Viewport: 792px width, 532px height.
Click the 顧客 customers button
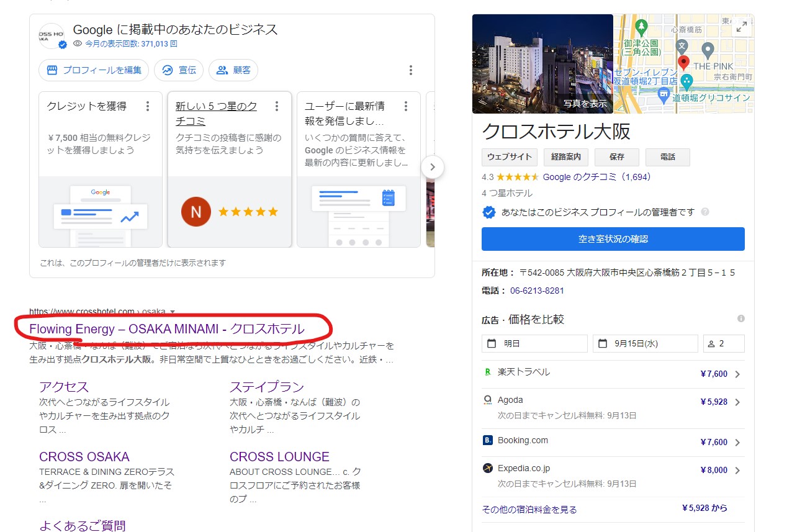click(x=233, y=70)
